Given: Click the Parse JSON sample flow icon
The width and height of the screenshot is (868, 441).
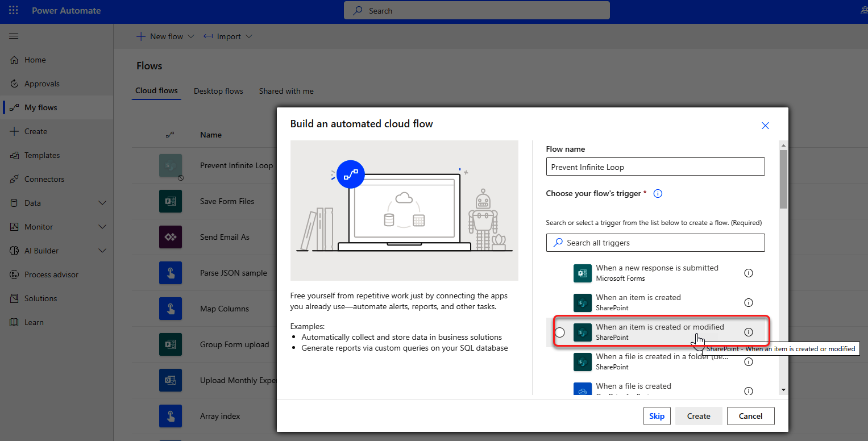Looking at the screenshot, I should [171, 273].
